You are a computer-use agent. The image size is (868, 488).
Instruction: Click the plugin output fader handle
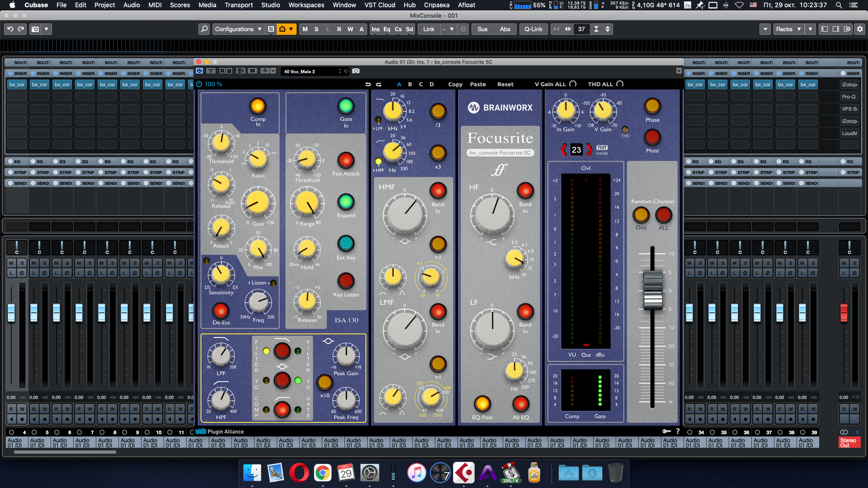click(652, 291)
